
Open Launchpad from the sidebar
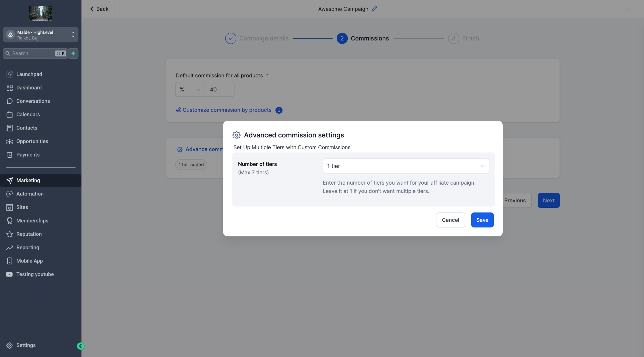[x=29, y=74]
